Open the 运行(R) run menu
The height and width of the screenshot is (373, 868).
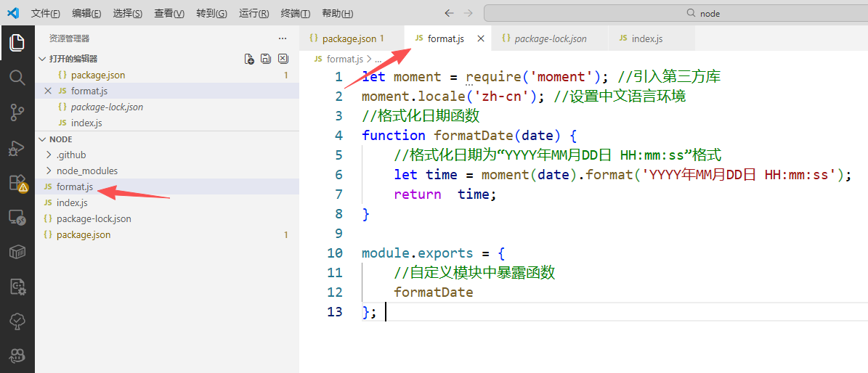pos(253,14)
